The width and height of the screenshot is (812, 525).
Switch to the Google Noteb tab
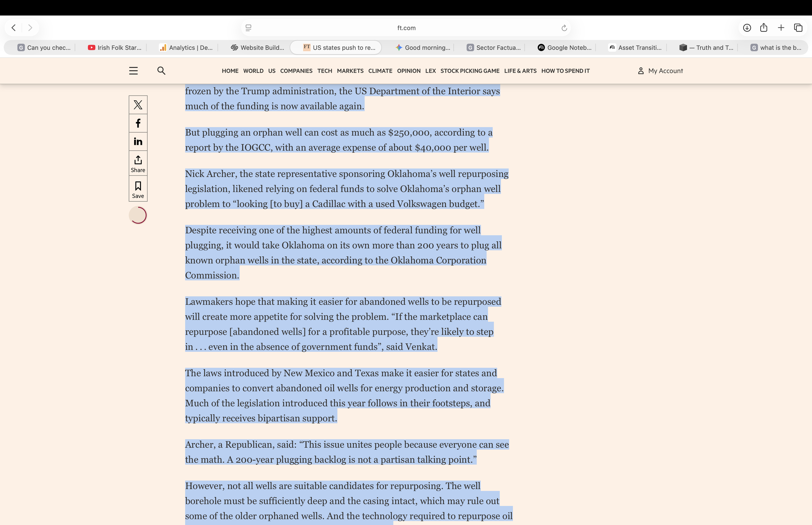point(565,48)
